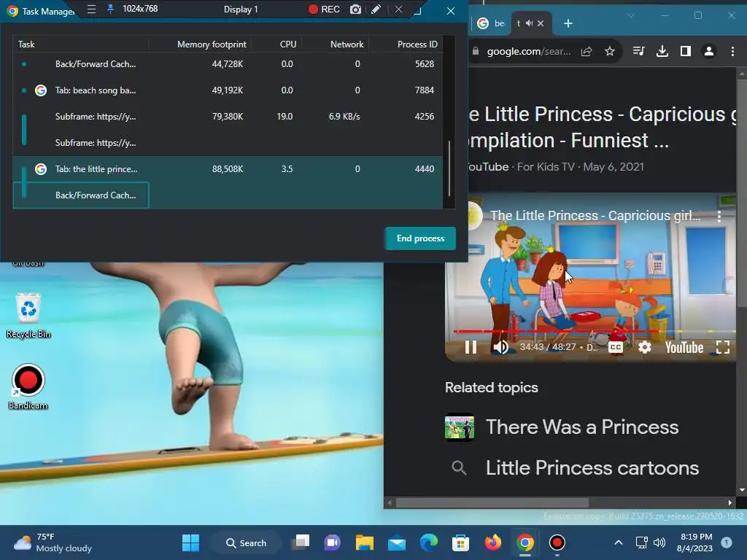This screenshot has width=747, height=560.
Task: Open Chrome profile avatar icon
Action: [709, 52]
